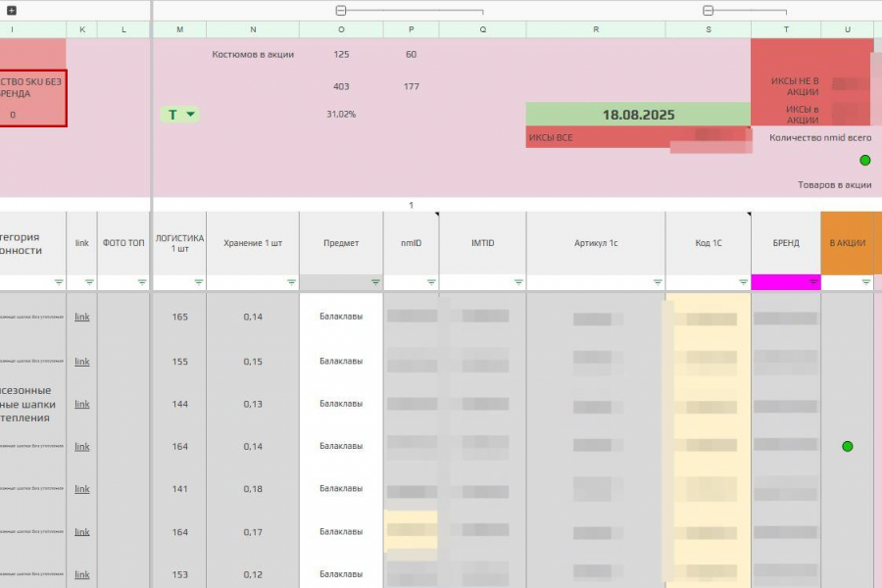
Task: Open filter for В АКЦИИ column
Action: pos(865,282)
